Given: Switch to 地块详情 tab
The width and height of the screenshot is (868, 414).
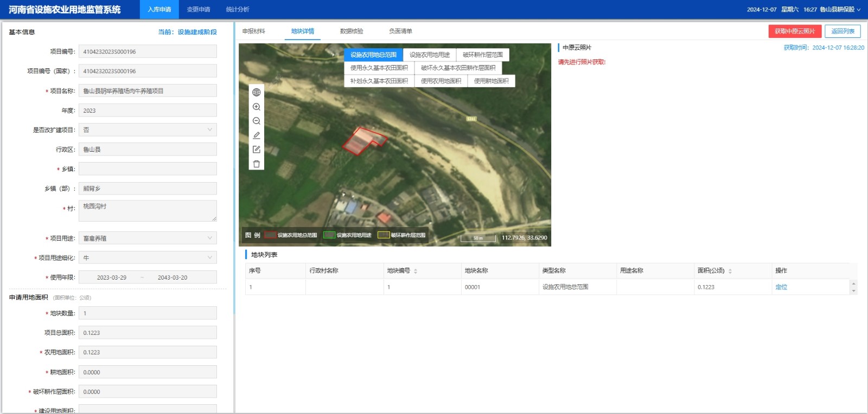Looking at the screenshot, I should coord(303,31).
